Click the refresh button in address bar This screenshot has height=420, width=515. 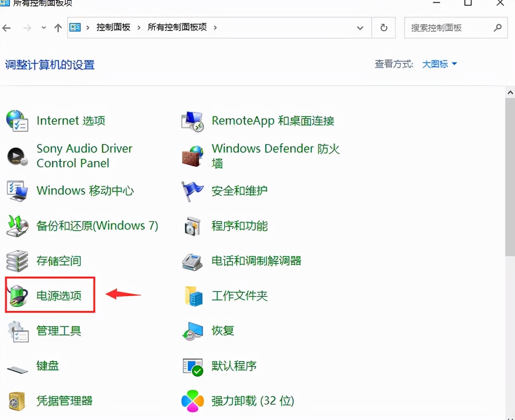(x=383, y=28)
